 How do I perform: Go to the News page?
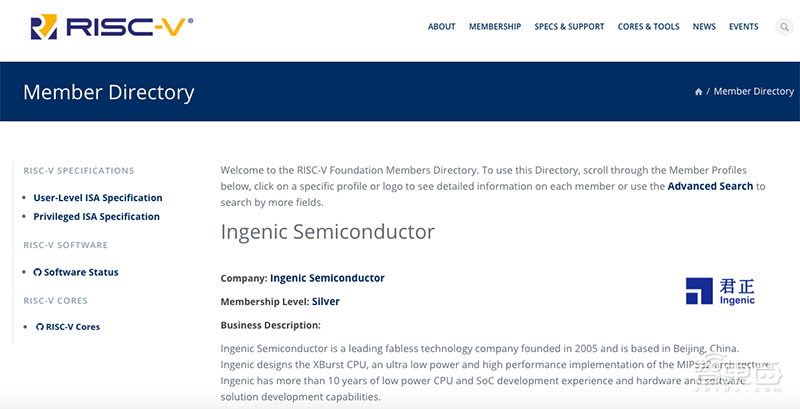(704, 27)
